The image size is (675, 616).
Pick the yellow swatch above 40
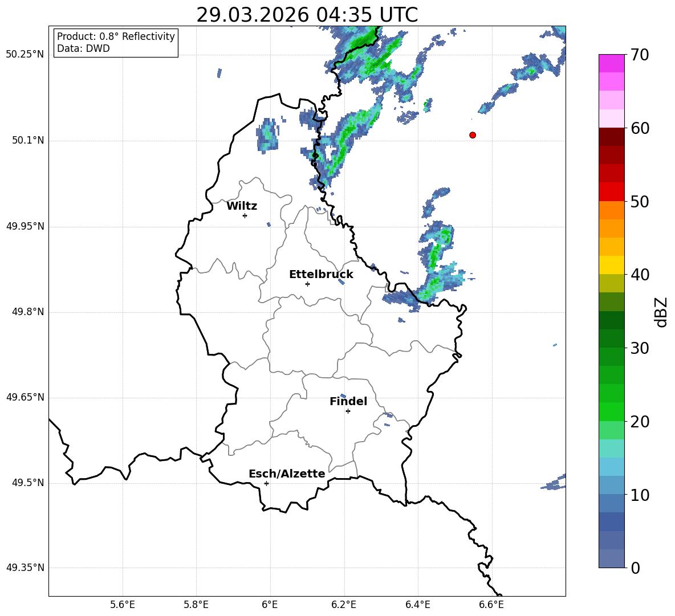(612, 265)
